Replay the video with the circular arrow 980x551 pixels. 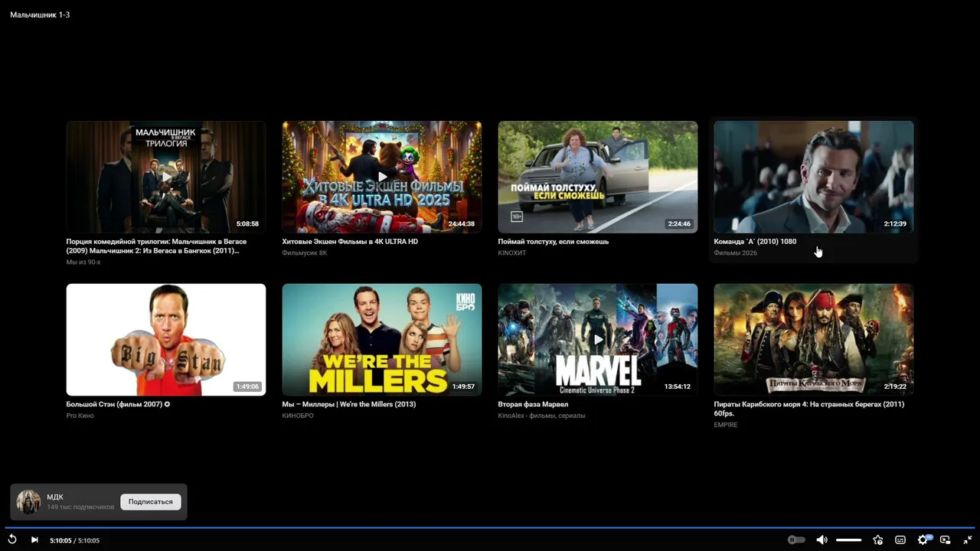(12, 540)
